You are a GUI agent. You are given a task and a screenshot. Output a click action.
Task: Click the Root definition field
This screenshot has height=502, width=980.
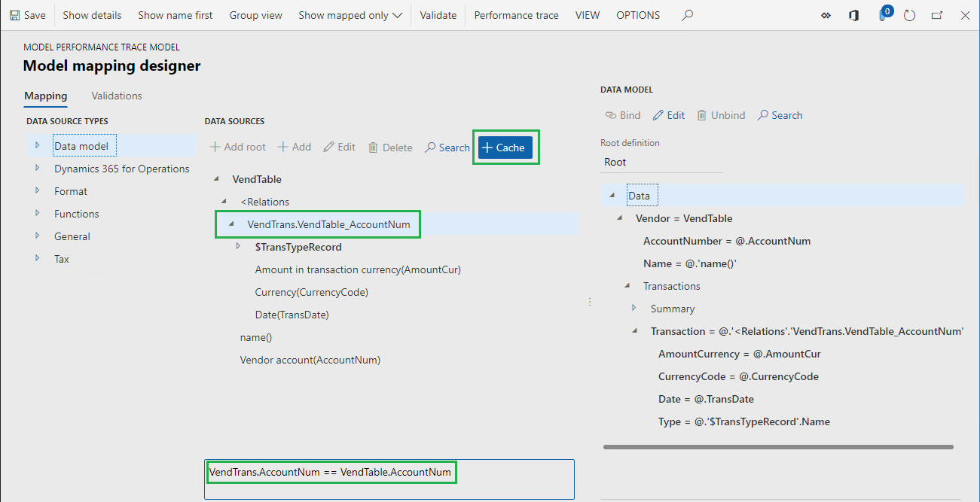[x=661, y=162]
